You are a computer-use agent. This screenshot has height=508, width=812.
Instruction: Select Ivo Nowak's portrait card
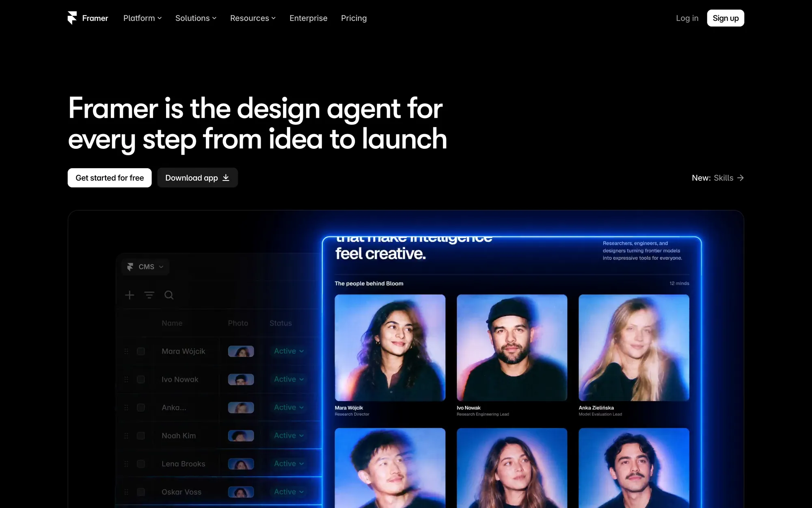[x=512, y=348]
